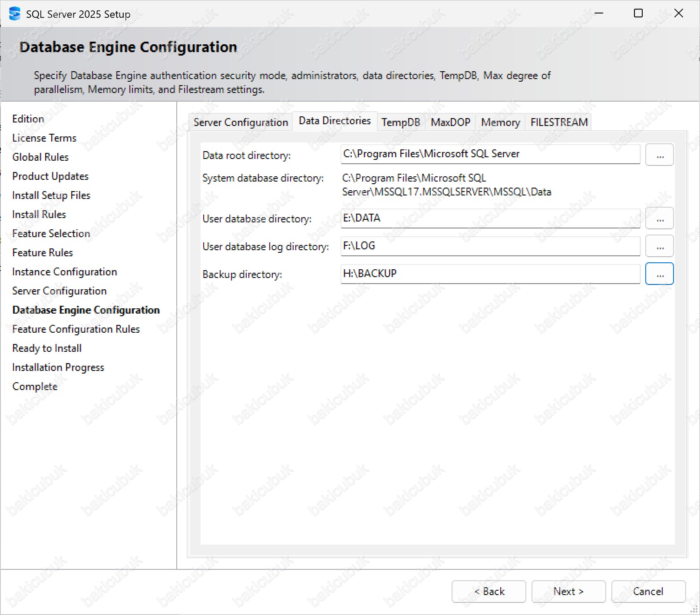This screenshot has height=615, width=700.
Task: Go back with the Back button
Action: coord(489,592)
